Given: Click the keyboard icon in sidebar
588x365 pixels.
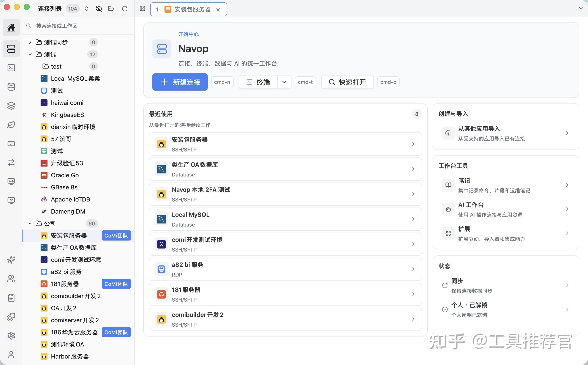Looking at the screenshot, I should [11, 144].
